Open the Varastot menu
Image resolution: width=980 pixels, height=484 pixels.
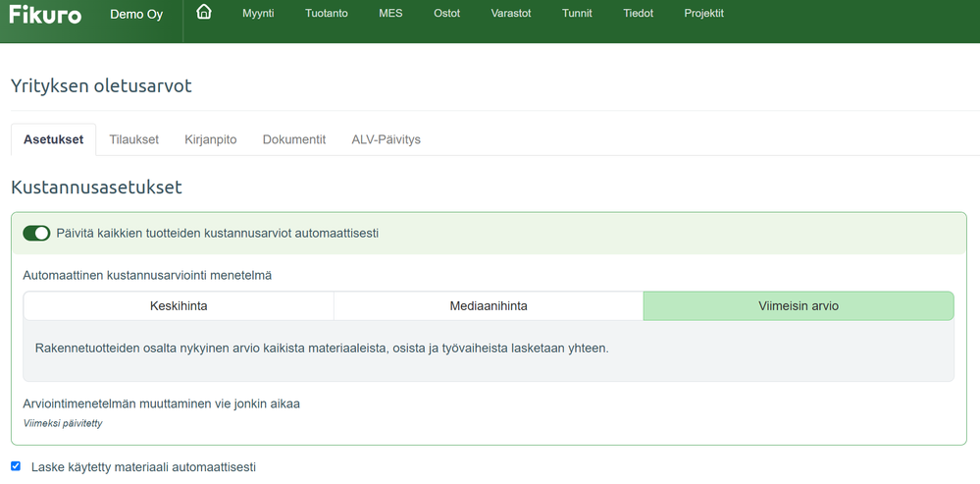coord(511,13)
